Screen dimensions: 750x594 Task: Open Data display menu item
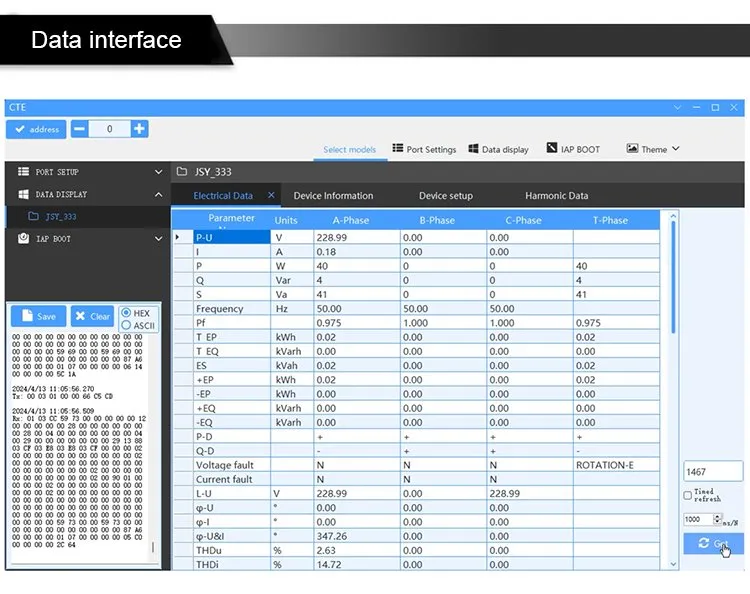point(498,149)
